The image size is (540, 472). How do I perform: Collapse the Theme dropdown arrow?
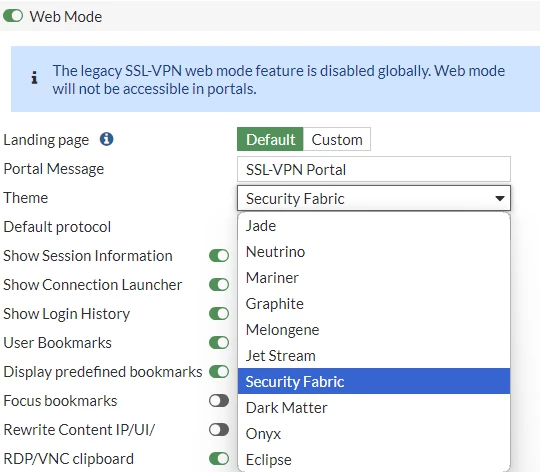(499, 198)
